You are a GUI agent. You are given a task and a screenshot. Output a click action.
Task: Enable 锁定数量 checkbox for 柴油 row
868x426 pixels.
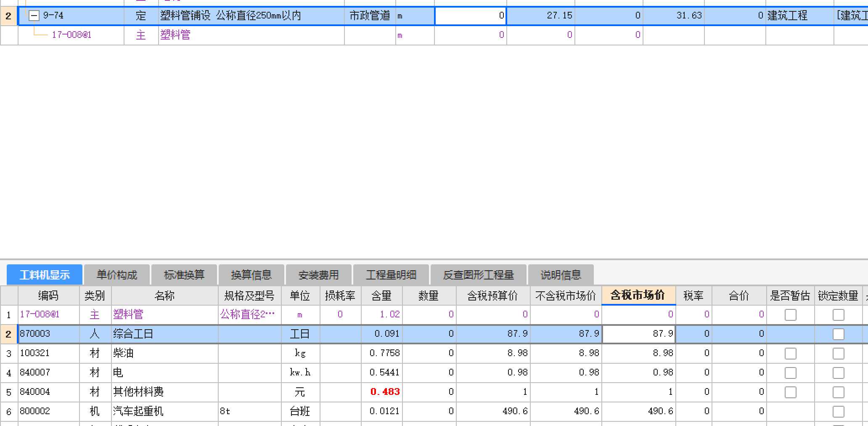click(839, 354)
